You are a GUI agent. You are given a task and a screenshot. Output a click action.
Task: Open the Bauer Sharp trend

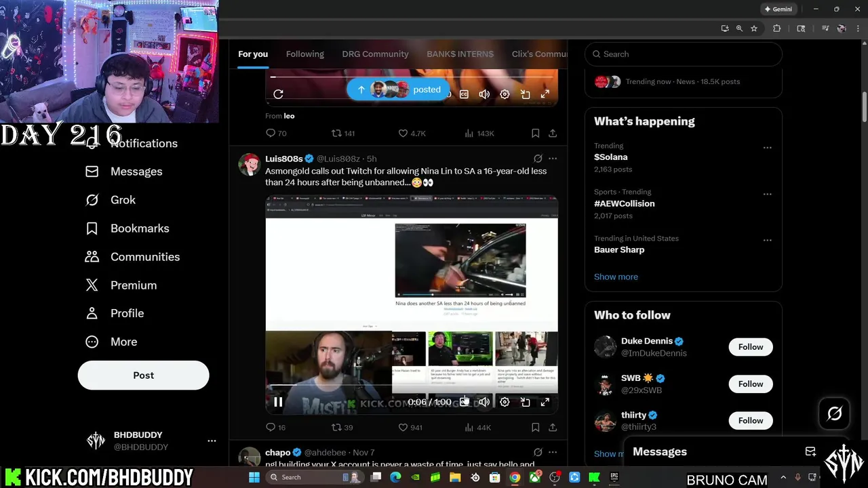[x=619, y=250]
